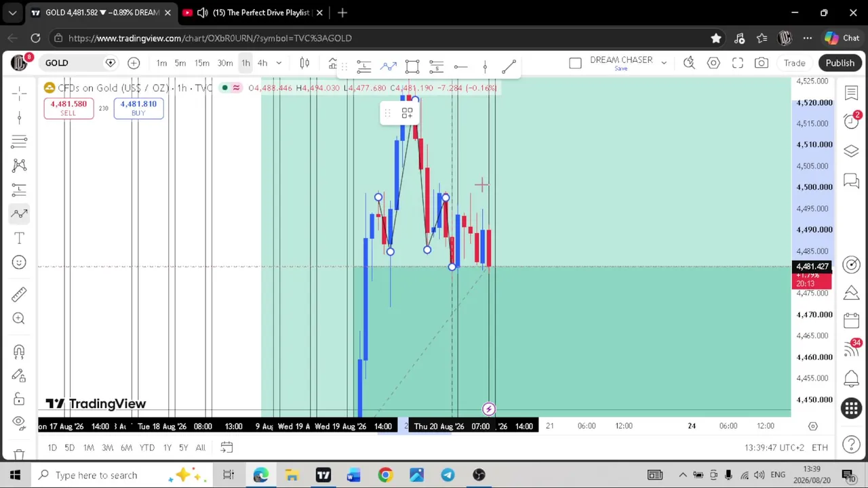
Task: Open YouTube Perfect Drive Playlist browser tab
Action: 254,12
